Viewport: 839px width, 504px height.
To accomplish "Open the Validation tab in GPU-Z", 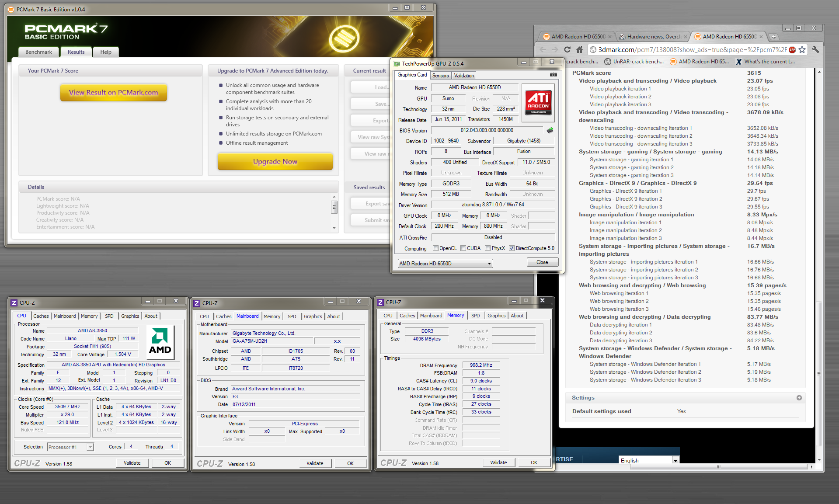I will (464, 76).
